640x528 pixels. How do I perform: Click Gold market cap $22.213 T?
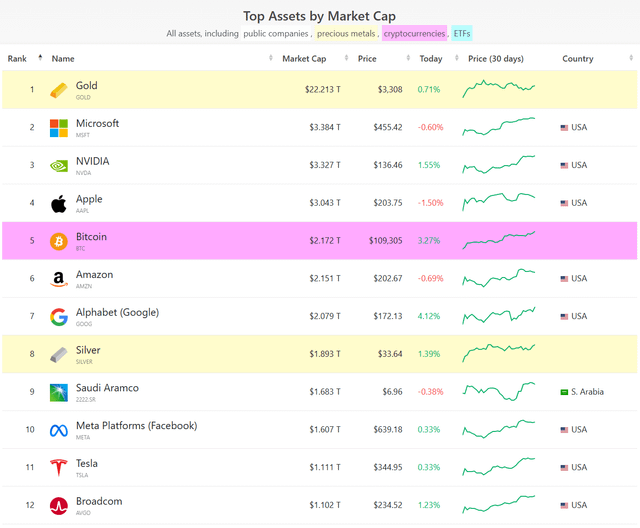coord(322,90)
